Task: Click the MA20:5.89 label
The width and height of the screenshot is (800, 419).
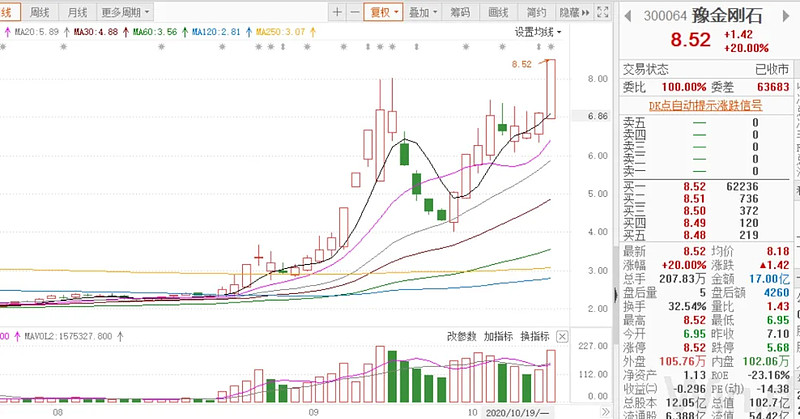Action: tap(36, 32)
